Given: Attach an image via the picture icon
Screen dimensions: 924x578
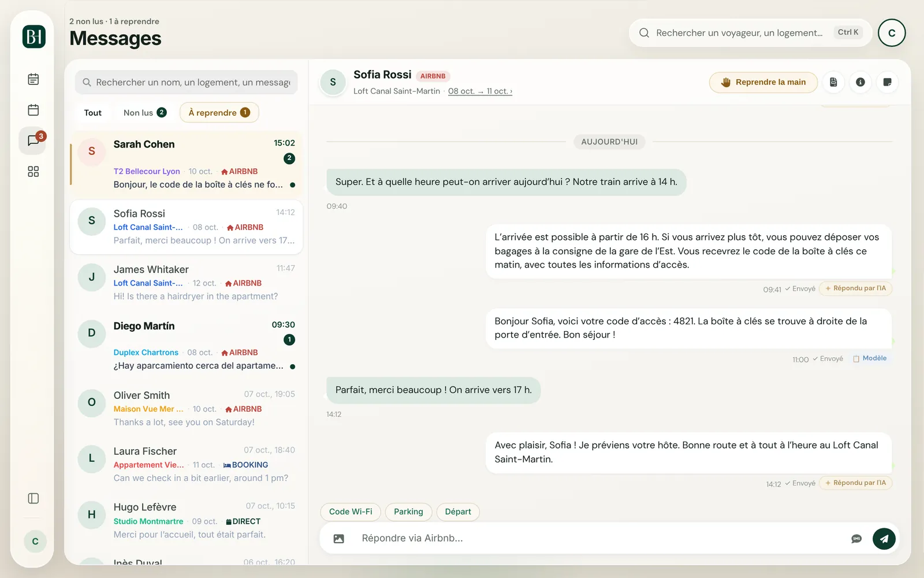Looking at the screenshot, I should coord(339,539).
